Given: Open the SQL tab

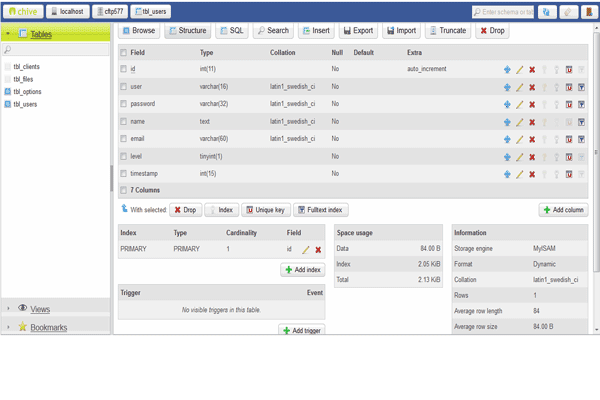Looking at the screenshot, I should tap(231, 31).
